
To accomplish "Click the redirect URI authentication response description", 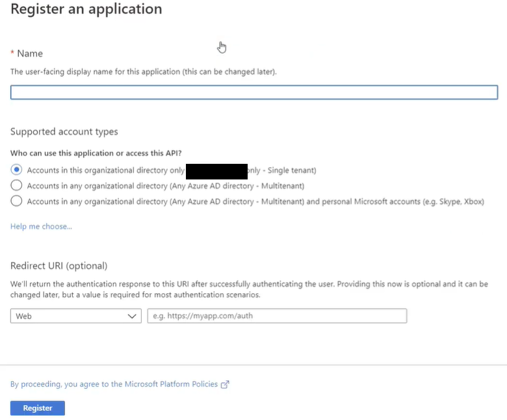I will tap(249, 289).
